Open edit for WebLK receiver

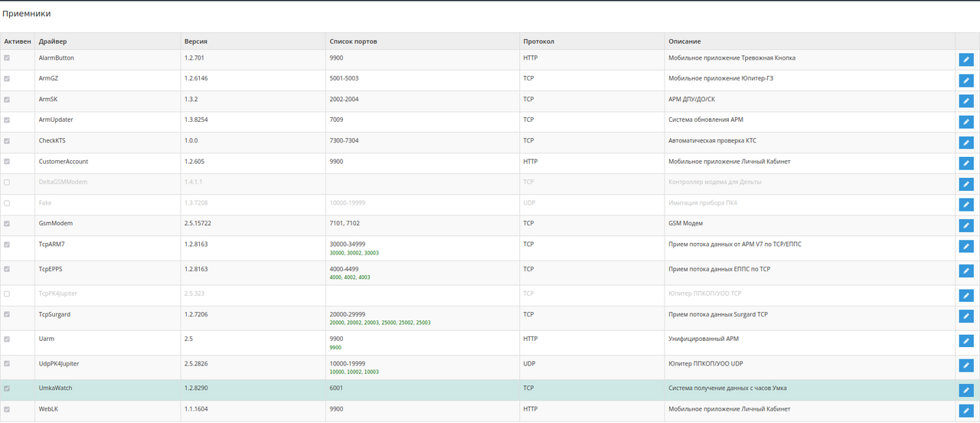point(965,411)
